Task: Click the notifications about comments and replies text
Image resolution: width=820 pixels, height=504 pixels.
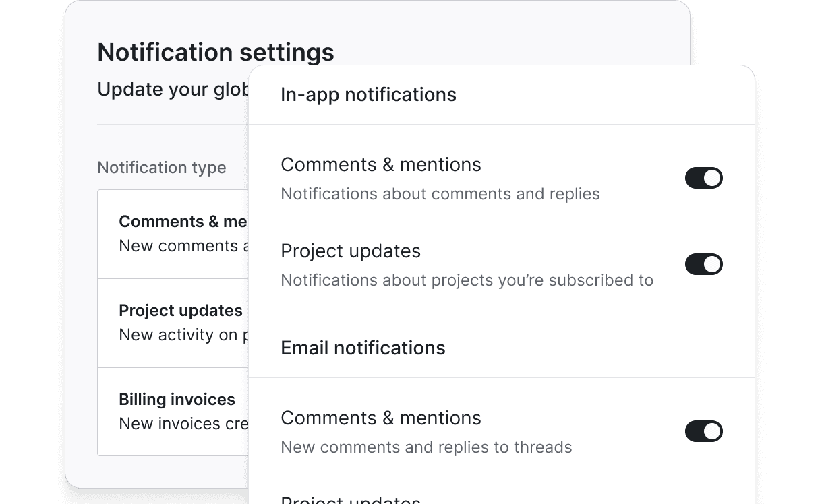Action: click(x=440, y=193)
